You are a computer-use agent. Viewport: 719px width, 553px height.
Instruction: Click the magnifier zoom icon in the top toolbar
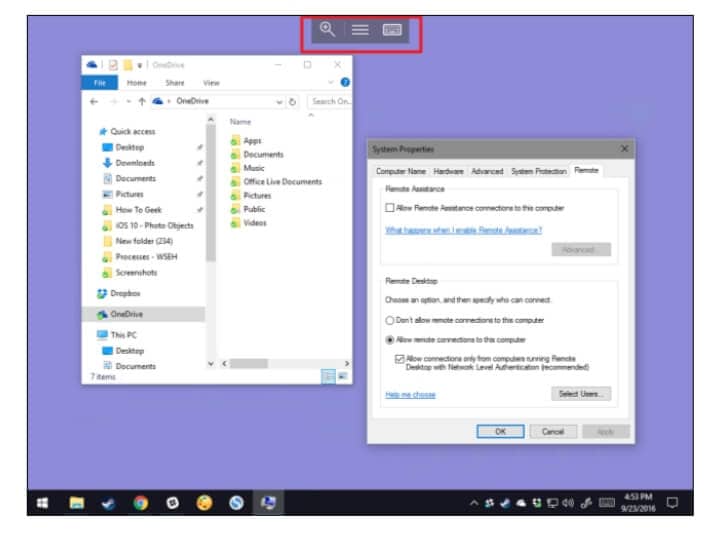[327, 29]
